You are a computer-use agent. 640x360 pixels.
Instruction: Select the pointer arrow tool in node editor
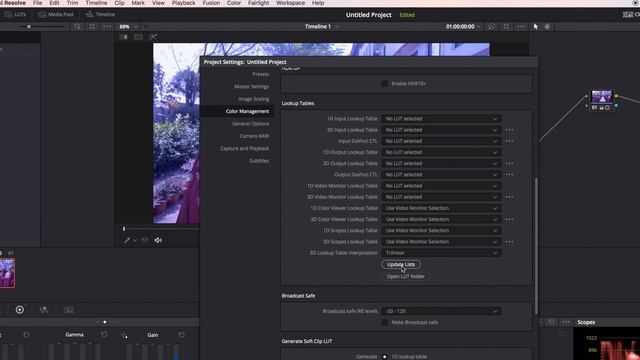[536, 27]
